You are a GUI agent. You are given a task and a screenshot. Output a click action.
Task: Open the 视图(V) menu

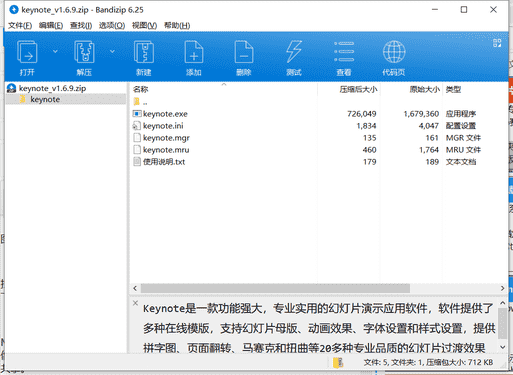pos(144,25)
